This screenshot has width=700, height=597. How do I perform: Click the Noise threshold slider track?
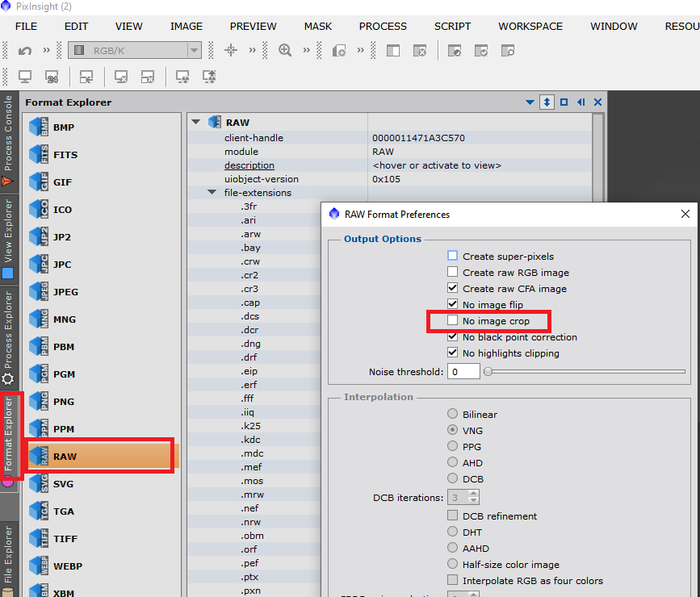pyautogui.click(x=585, y=372)
